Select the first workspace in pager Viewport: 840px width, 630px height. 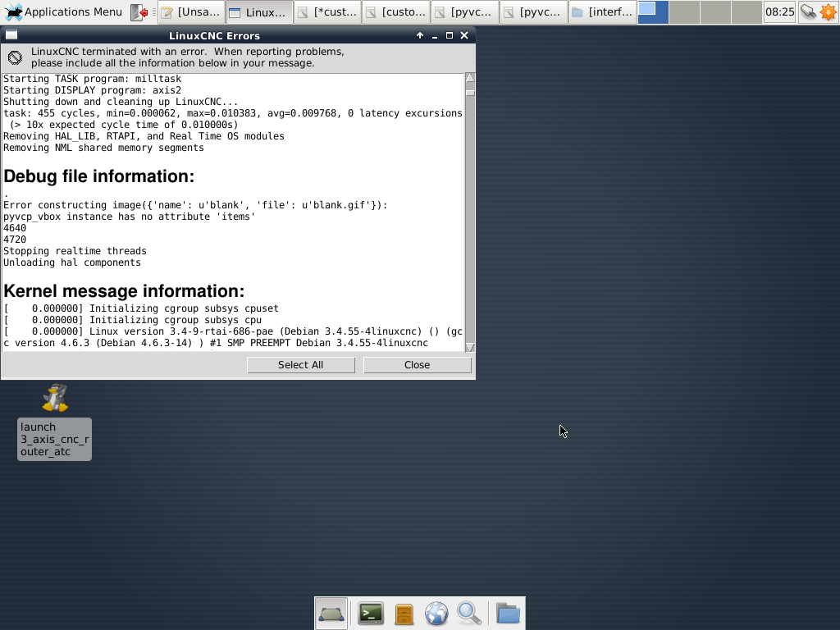point(653,12)
